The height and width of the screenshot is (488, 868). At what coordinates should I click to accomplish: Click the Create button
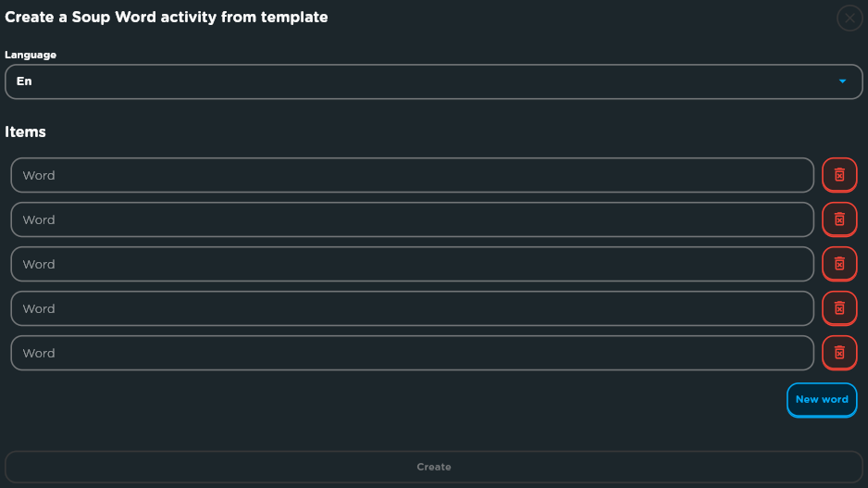click(x=433, y=467)
